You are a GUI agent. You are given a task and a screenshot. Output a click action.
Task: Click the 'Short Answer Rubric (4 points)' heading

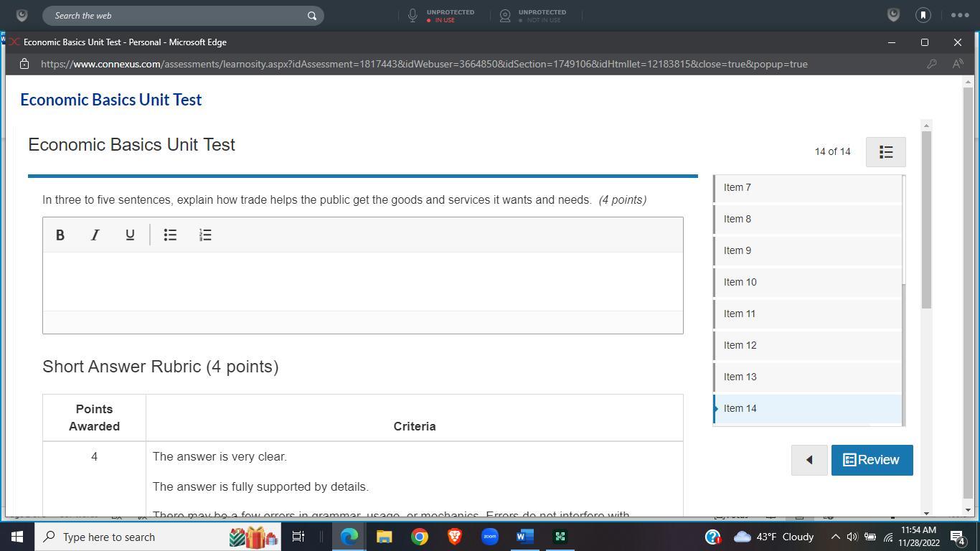161,367
